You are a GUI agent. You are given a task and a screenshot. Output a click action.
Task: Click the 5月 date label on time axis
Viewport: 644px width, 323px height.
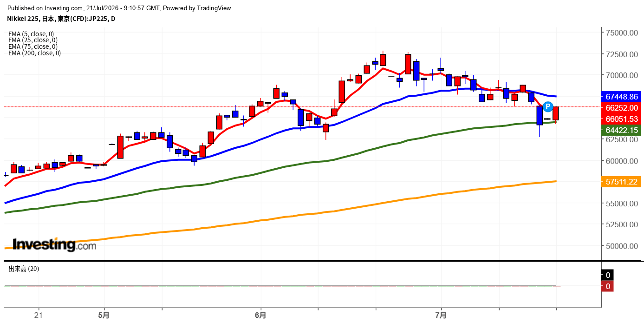coord(104,315)
